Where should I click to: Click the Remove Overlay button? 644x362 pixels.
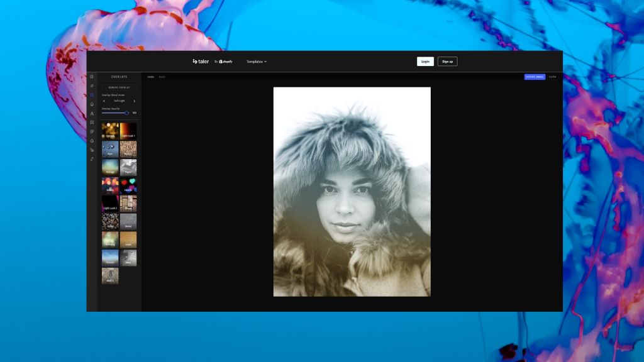click(x=119, y=87)
